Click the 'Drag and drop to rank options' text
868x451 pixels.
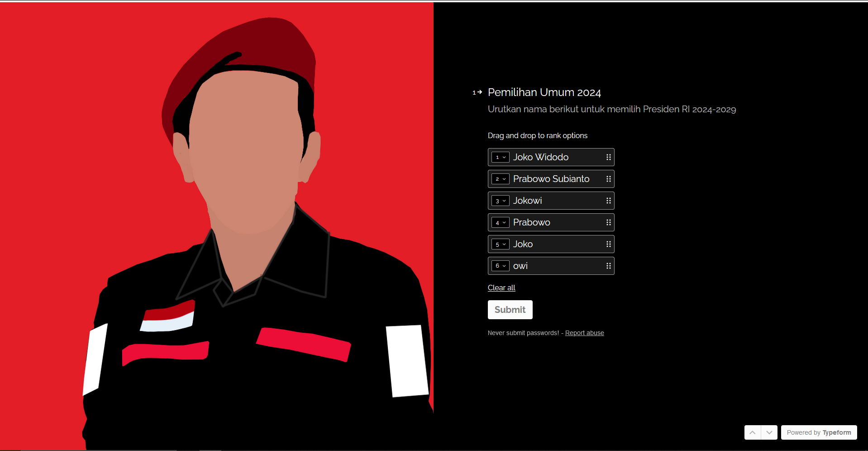pyautogui.click(x=538, y=135)
